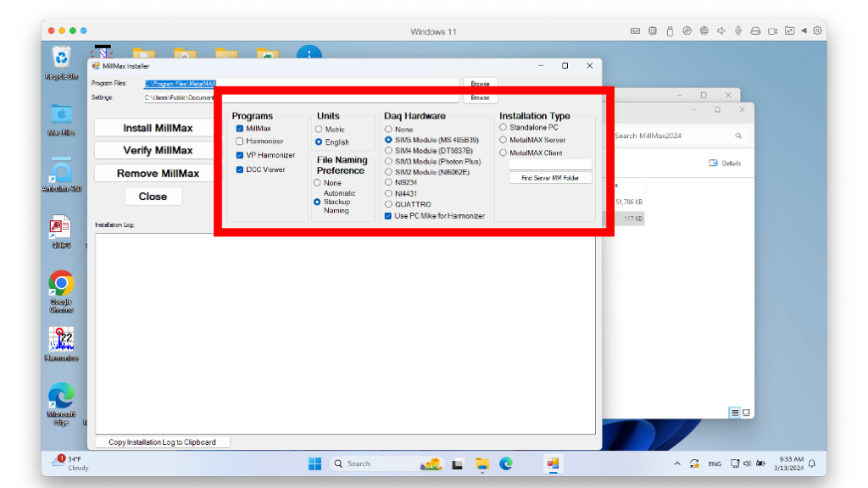
Task: Open the USB device icon in VM toolbar
Action: click(x=670, y=31)
